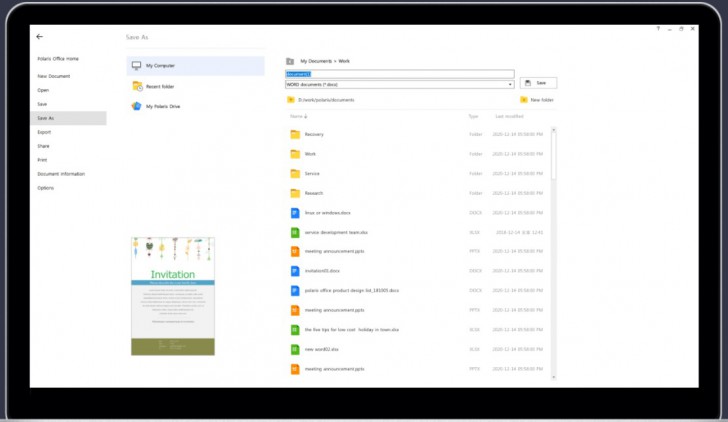Click the file list scrollbar down arrow
The height and width of the screenshot is (422, 728).
click(553, 377)
